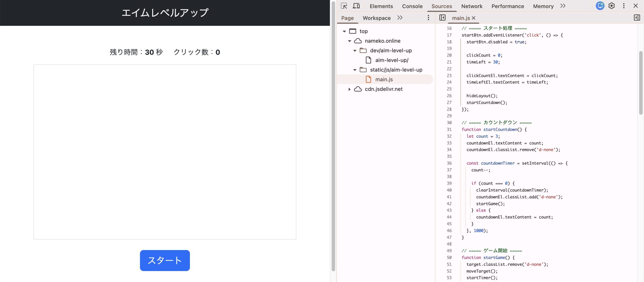Select the main.js file in tree
Image resolution: width=644 pixels, height=282 pixels.
click(384, 79)
